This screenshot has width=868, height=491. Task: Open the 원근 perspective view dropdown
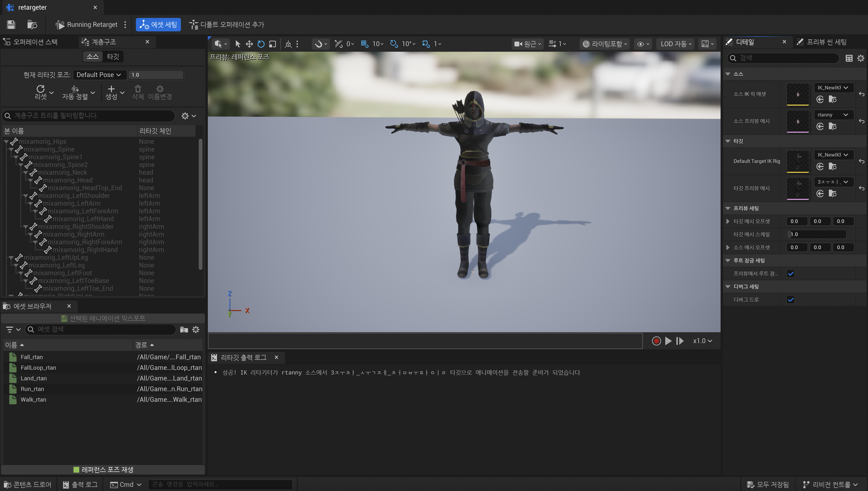click(x=527, y=44)
